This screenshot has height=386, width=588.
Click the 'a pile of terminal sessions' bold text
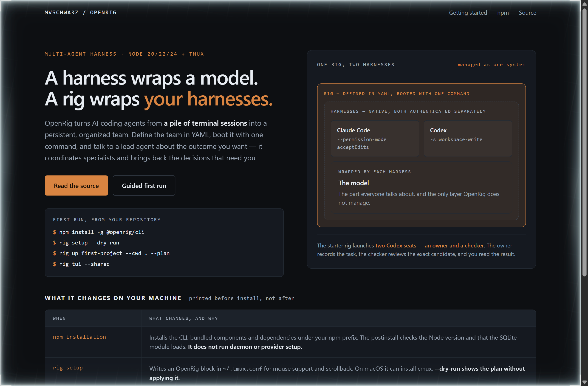205,123
